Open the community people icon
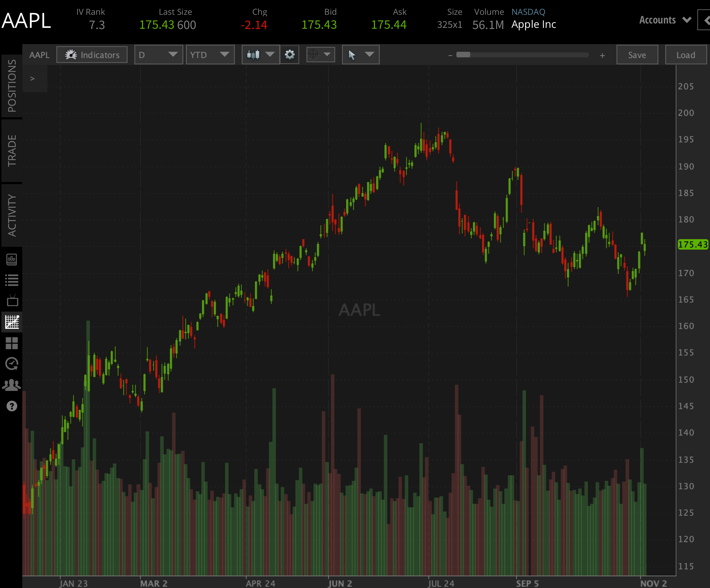The height and width of the screenshot is (588, 710). pos(12,385)
